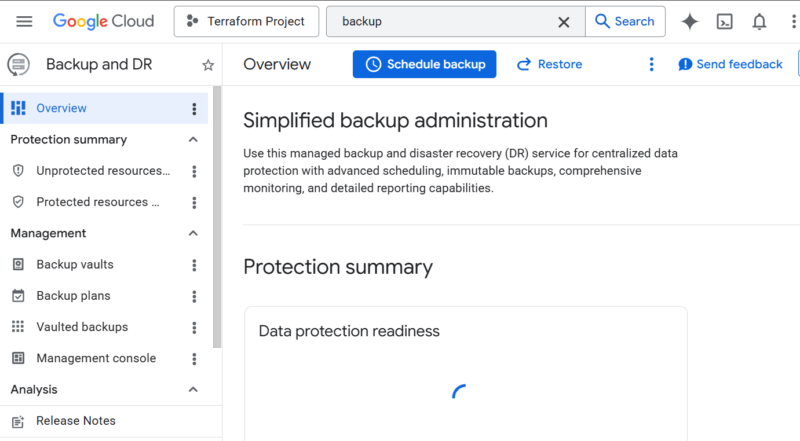Click the Unprotected resources shield icon
This screenshot has width=800, height=441.
click(x=18, y=170)
